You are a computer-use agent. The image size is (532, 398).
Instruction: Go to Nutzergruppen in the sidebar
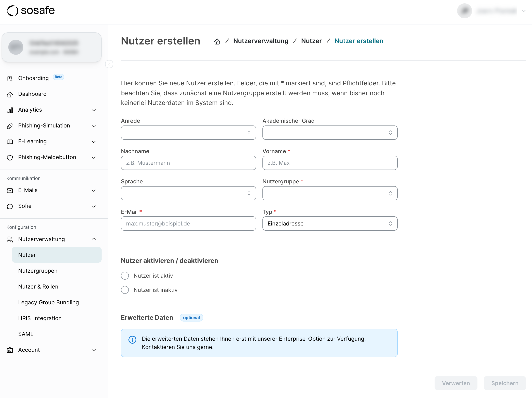[x=38, y=271]
